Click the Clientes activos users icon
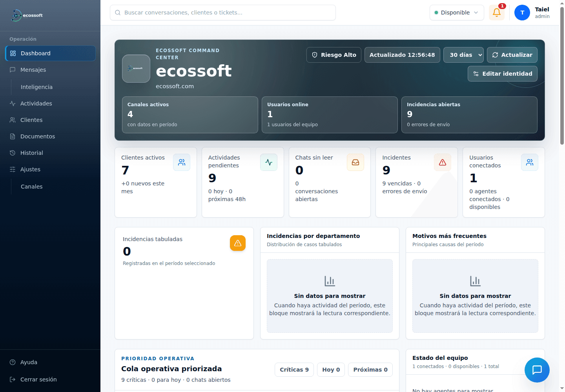Screen dimensions: 565x392 point(182,162)
